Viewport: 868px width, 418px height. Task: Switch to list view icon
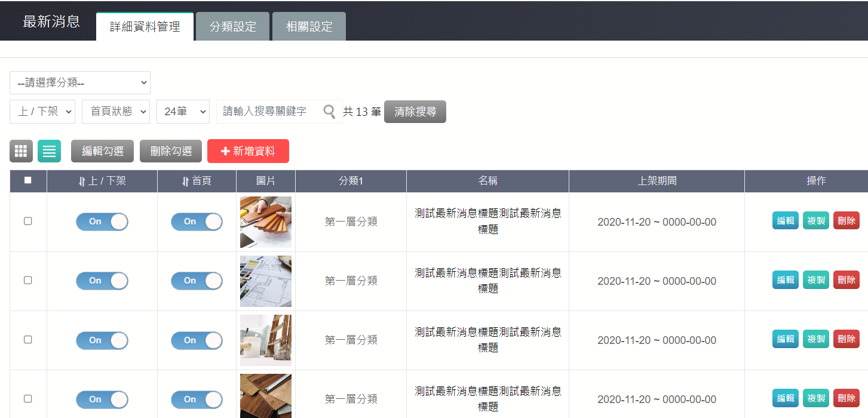tap(49, 151)
